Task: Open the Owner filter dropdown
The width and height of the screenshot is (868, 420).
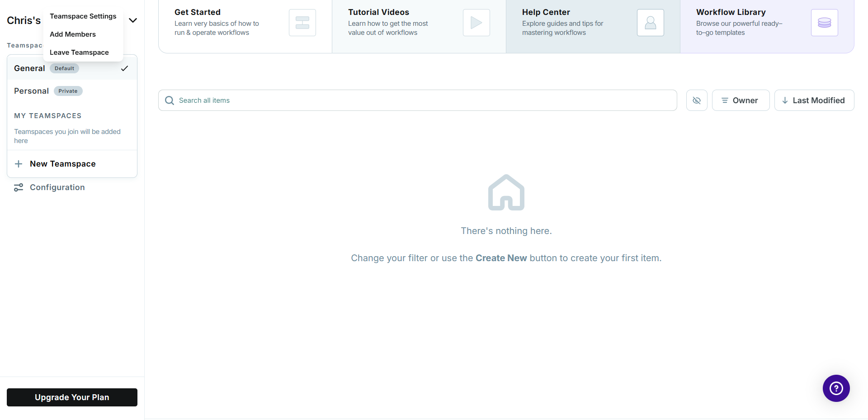Action: click(x=741, y=100)
